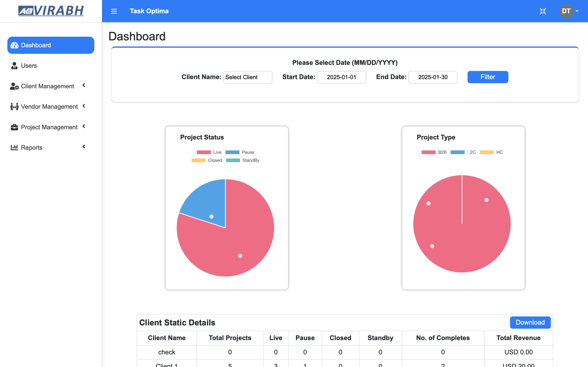Click the StandBy teal color swatch
The height and width of the screenshot is (367, 588).
pos(233,160)
